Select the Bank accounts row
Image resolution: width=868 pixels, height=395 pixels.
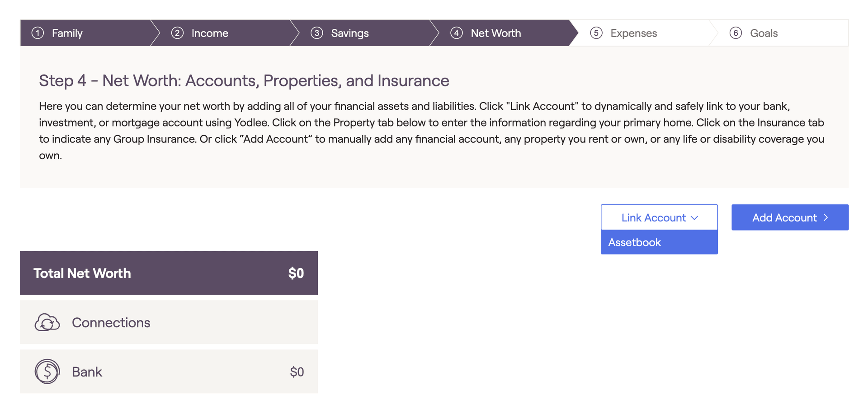click(169, 371)
